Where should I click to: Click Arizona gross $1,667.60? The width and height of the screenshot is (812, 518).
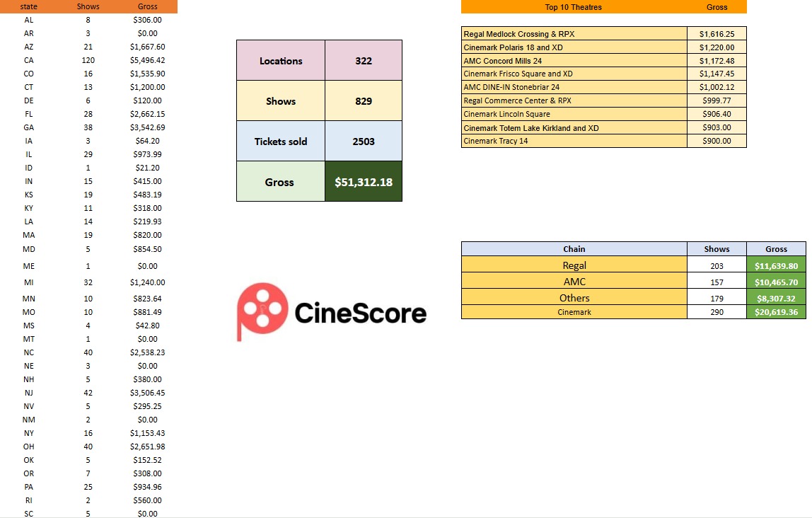pos(148,47)
